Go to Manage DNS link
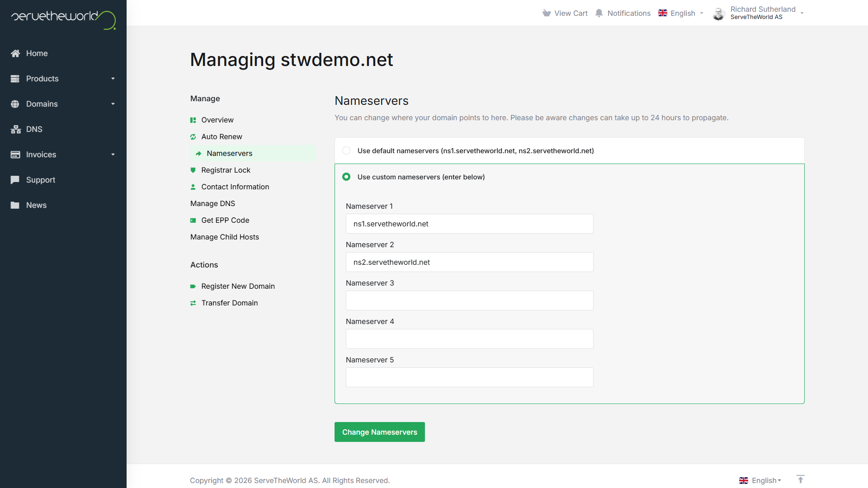The width and height of the screenshot is (868, 488). [213, 204]
